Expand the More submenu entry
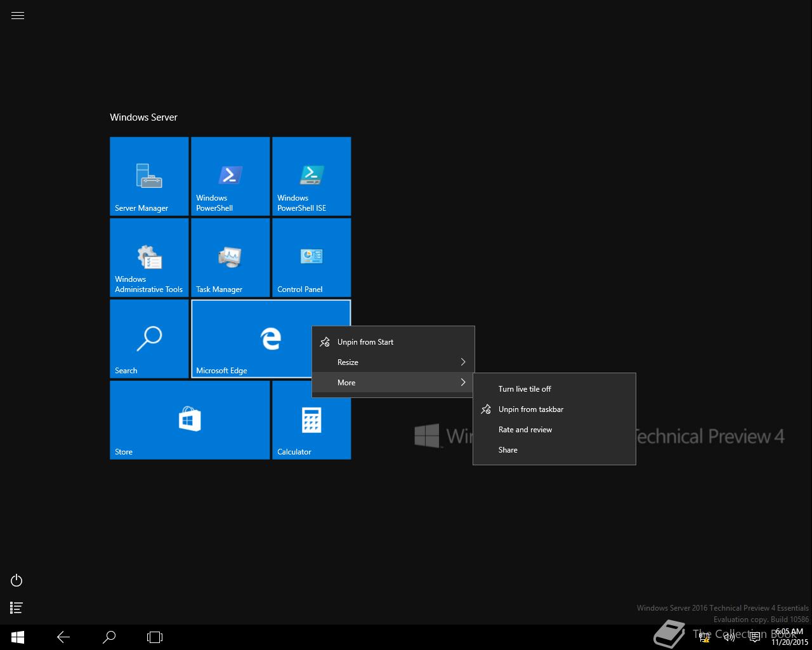The width and height of the screenshot is (812, 650). click(393, 383)
